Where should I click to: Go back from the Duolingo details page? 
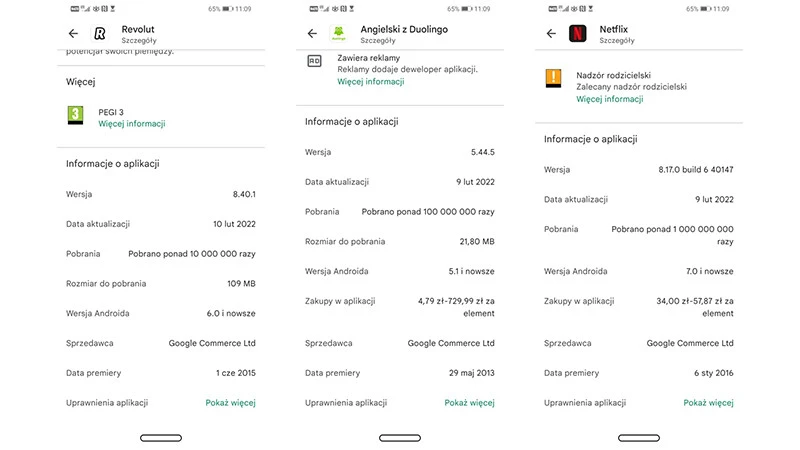pos(312,34)
